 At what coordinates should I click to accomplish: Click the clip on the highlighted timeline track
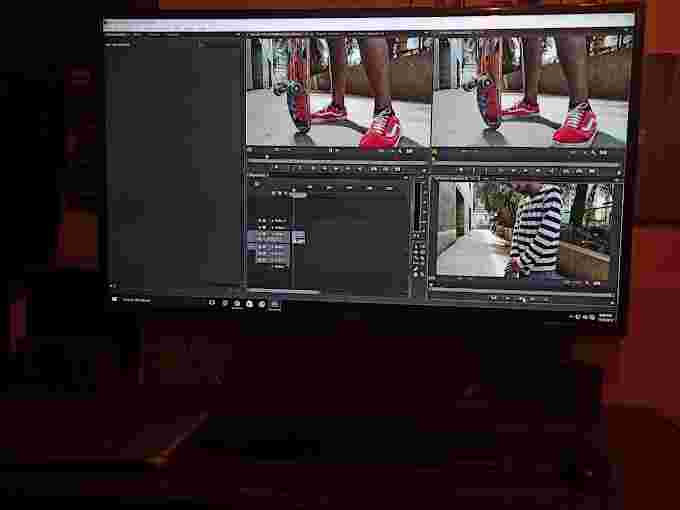299,237
